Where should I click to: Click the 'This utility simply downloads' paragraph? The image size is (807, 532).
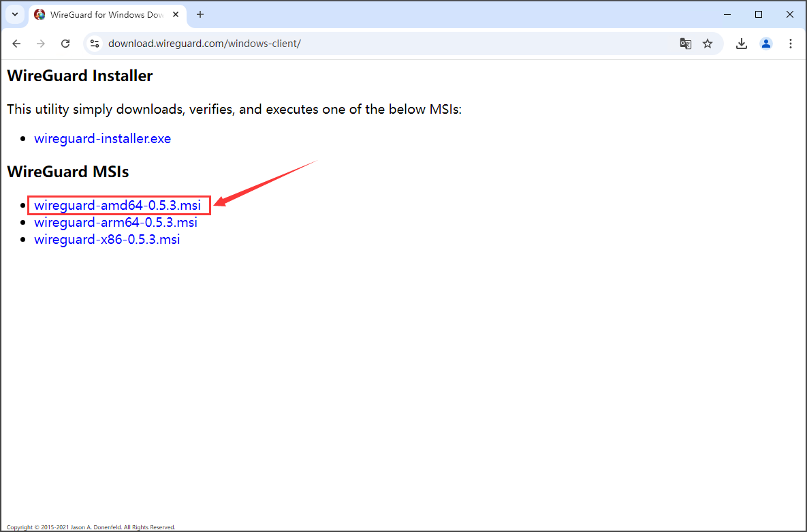coord(234,109)
